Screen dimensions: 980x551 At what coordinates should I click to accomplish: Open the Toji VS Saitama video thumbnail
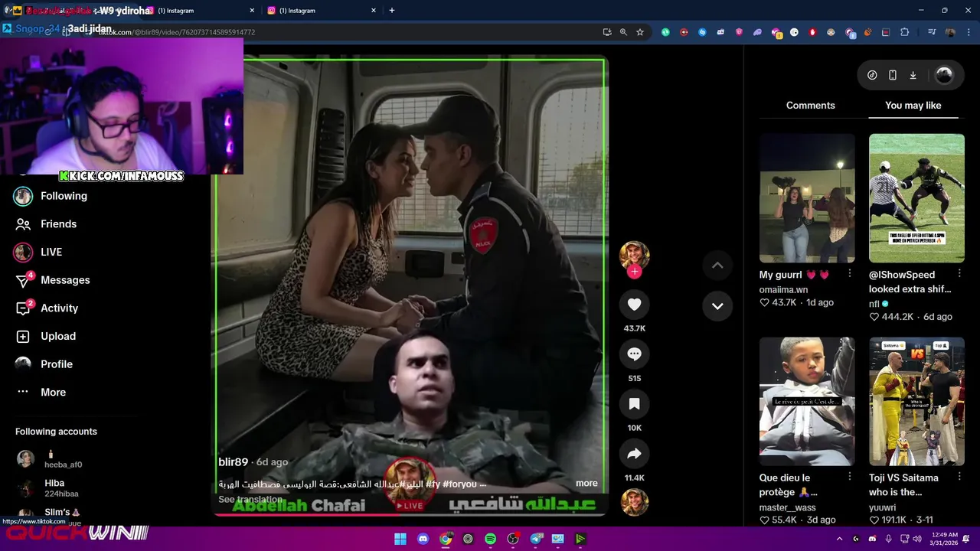(916, 402)
